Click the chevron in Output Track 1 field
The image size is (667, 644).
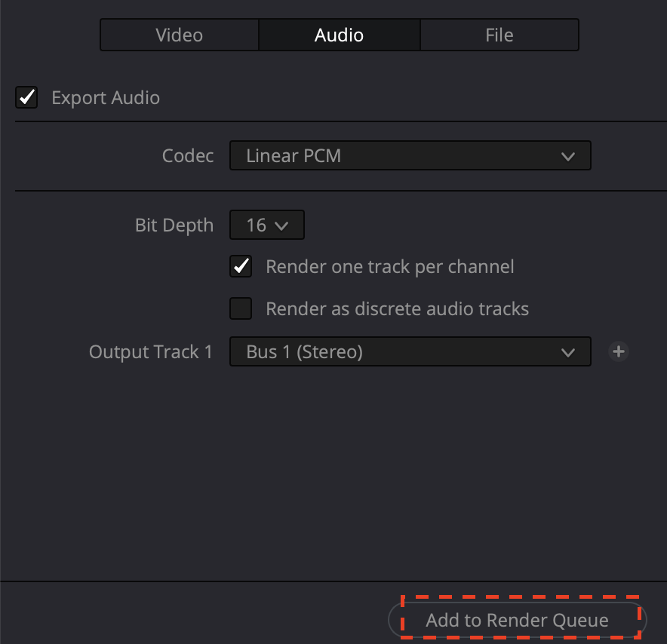coord(568,352)
